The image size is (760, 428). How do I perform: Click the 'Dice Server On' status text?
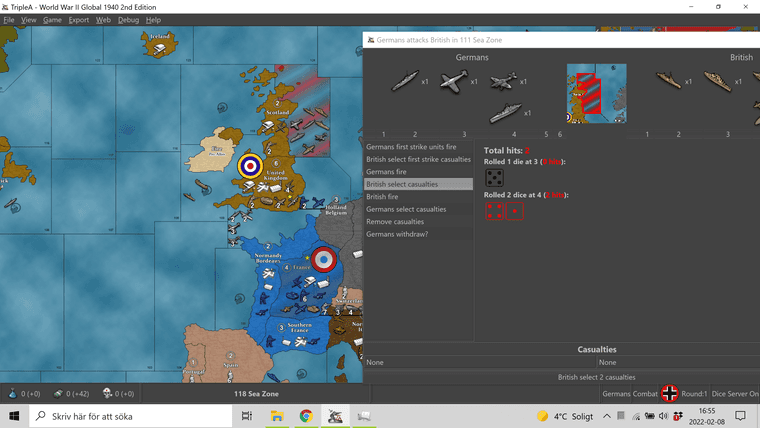pos(735,394)
